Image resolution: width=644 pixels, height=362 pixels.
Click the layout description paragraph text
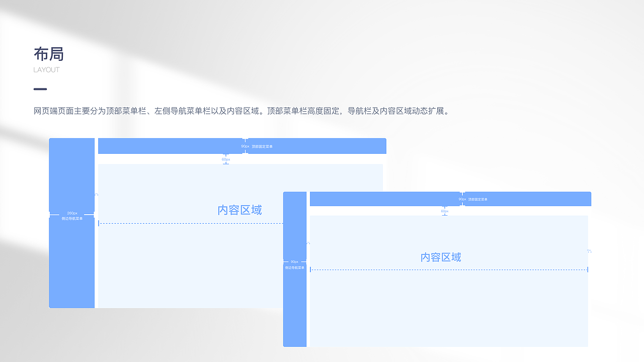pyautogui.click(x=240, y=111)
